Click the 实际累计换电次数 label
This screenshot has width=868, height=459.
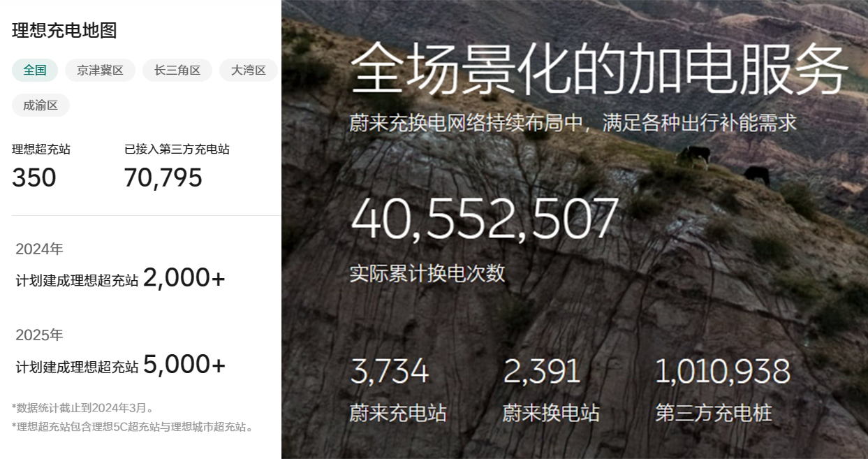click(x=427, y=273)
